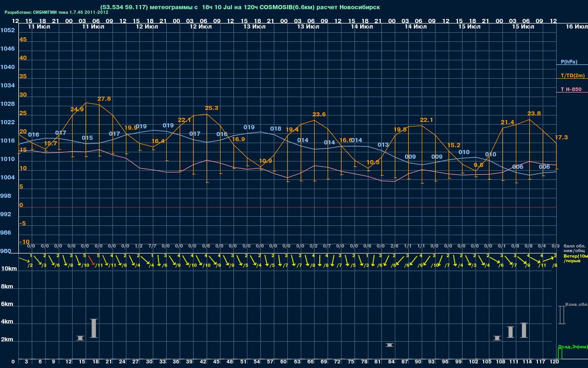This screenshot has width=588, height=368.
Task: Click the small convective cloud bar above hour 15
Action: pos(80,338)
